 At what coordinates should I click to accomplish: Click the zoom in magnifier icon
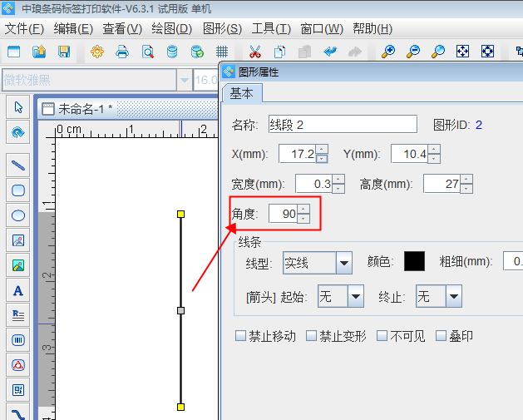click(388, 52)
